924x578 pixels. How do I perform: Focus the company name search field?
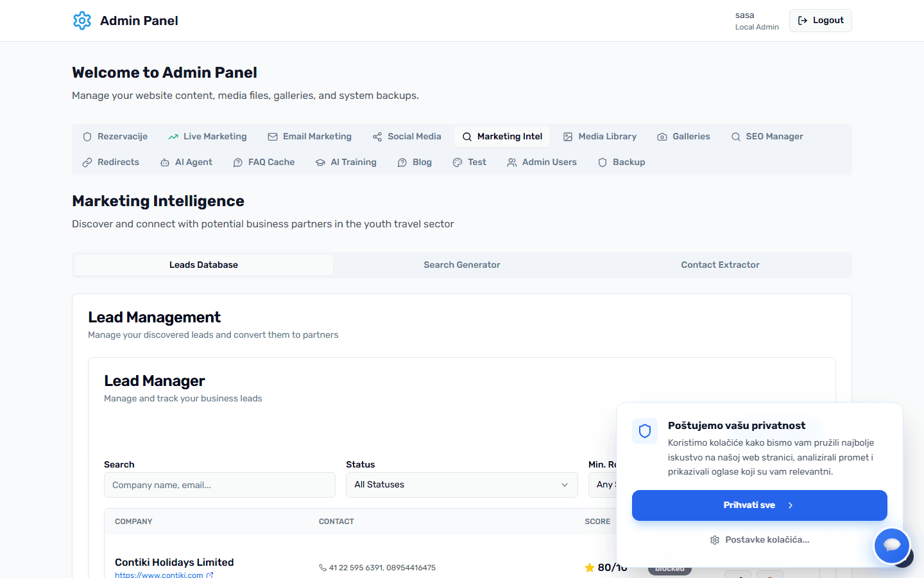219,485
